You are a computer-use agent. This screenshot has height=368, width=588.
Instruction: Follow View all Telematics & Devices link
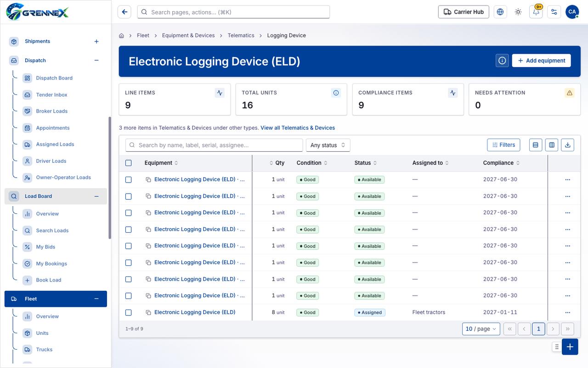tap(298, 128)
